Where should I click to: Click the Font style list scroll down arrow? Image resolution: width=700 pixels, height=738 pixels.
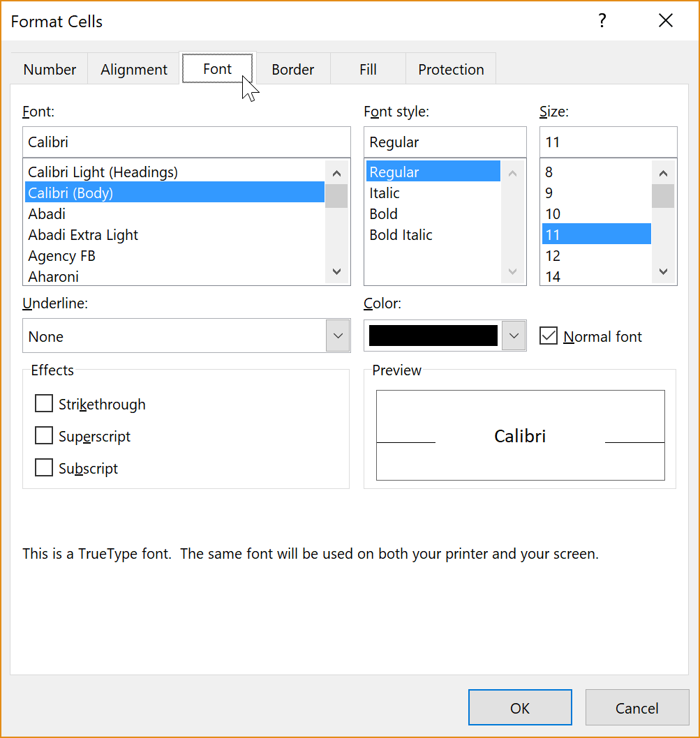(512, 271)
